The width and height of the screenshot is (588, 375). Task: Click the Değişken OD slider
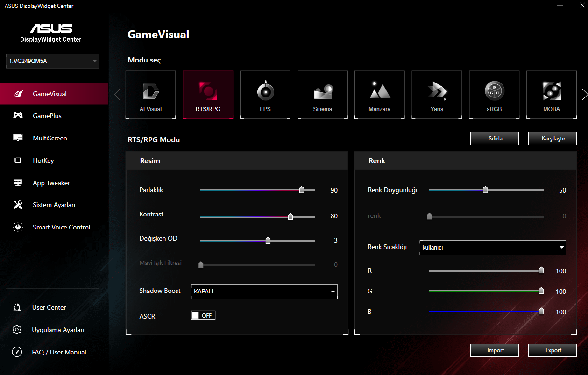point(257,241)
